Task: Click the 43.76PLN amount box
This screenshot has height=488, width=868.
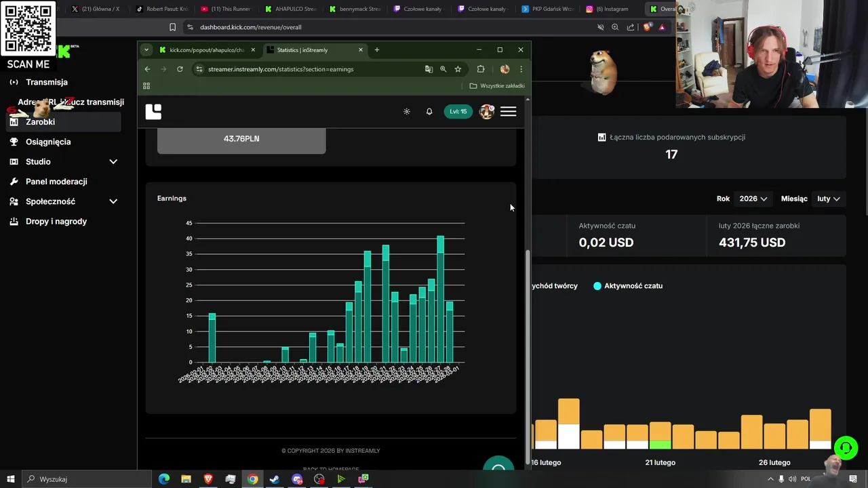Action: point(241,138)
